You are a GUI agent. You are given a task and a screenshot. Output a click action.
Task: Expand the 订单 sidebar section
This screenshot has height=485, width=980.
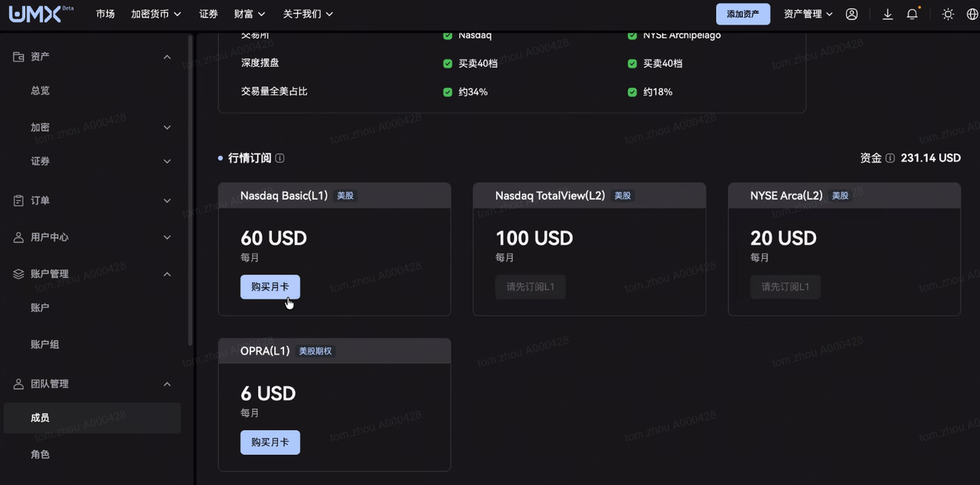pos(167,201)
